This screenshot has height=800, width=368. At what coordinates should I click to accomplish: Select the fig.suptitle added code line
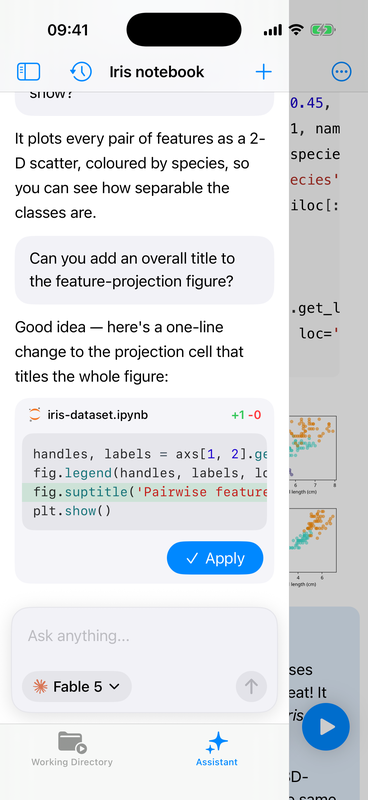point(144,492)
